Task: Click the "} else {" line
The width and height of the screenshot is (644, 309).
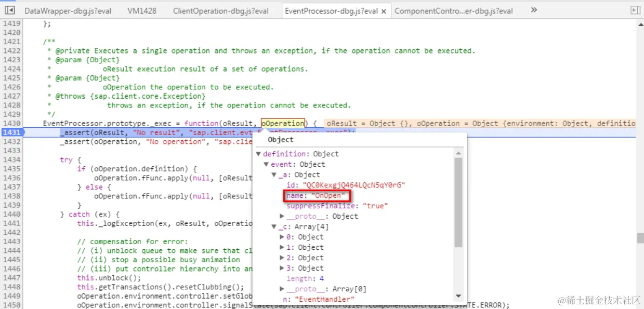Action: tap(94, 187)
